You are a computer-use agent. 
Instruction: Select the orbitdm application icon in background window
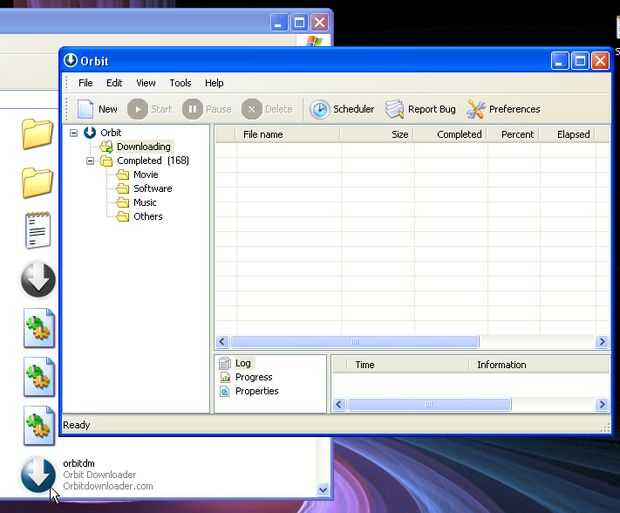tap(38, 475)
